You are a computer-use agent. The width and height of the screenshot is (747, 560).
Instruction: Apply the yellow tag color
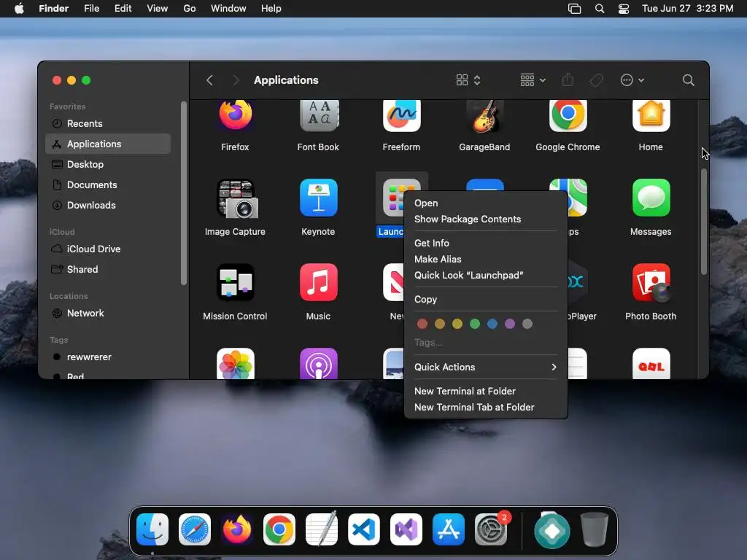[x=457, y=324]
